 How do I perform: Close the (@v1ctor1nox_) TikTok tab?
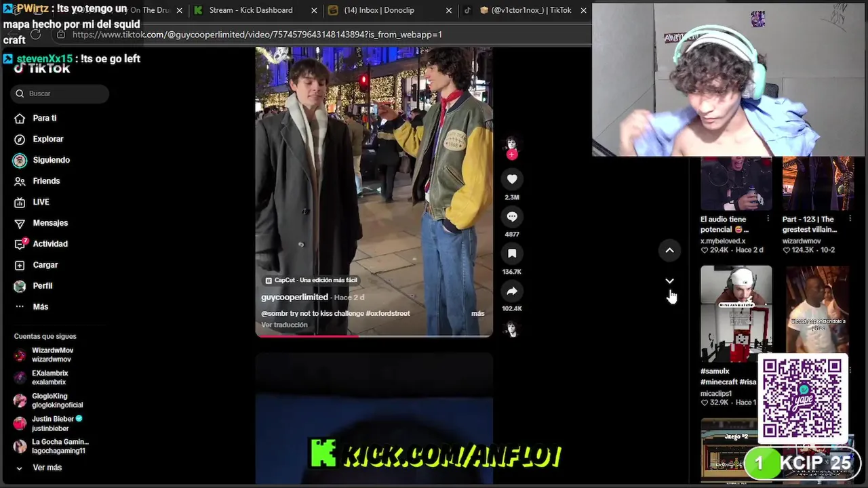[583, 10]
